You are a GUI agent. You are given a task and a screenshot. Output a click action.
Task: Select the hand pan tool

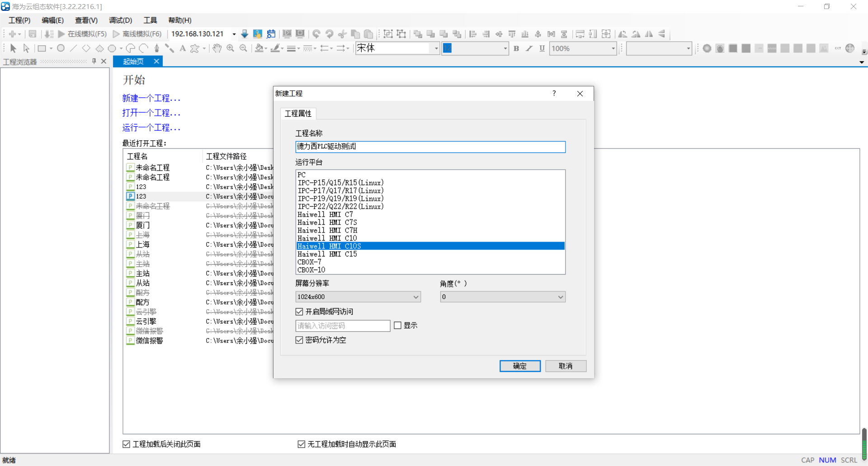point(217,48)
